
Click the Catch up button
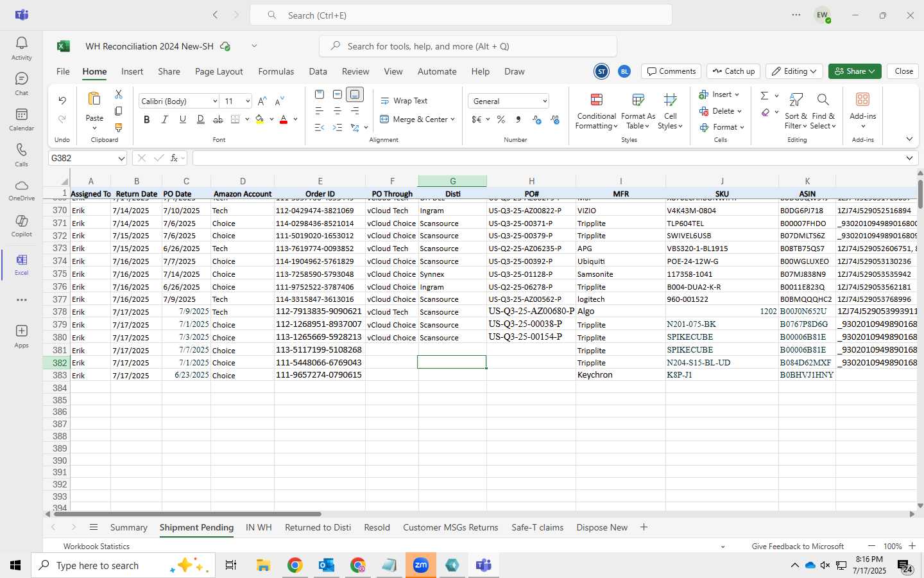pyautogui.click(x=733, y=71)
